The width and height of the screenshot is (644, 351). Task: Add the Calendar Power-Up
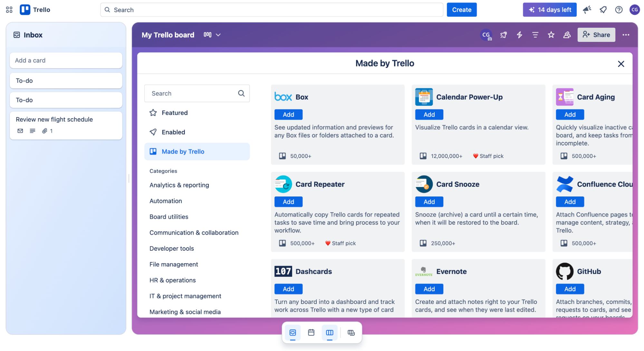point(429,114)
